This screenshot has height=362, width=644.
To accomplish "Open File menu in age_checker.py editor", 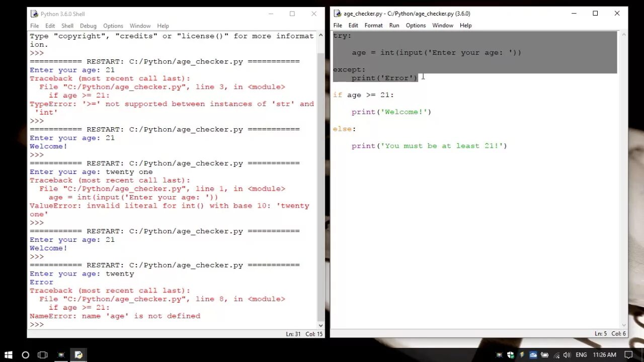I will [x=338, y=25].
